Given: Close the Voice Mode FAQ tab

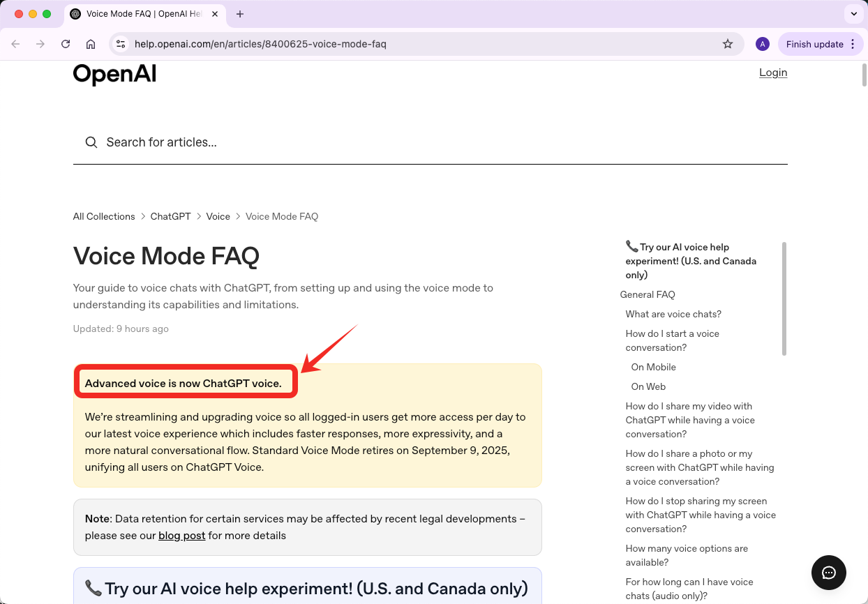Looking at the screenshot, I should (216, 14).
